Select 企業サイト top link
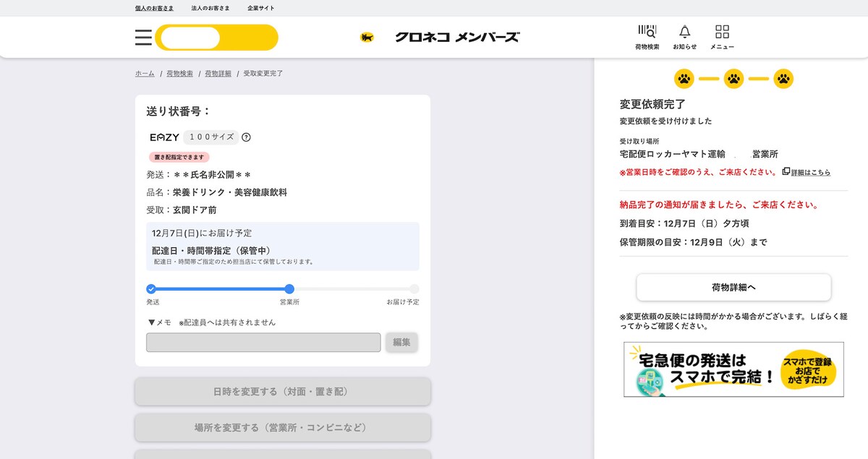This screenshot has width=868, height=459. 261,8
